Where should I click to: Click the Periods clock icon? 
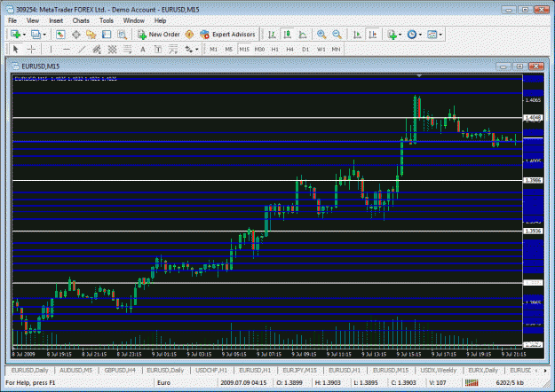click(412, 35)
